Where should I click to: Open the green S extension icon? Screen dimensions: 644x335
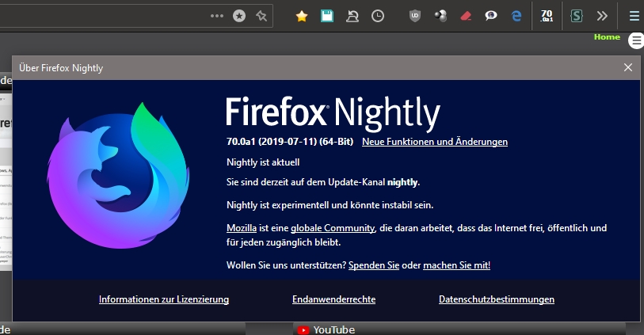577,16
